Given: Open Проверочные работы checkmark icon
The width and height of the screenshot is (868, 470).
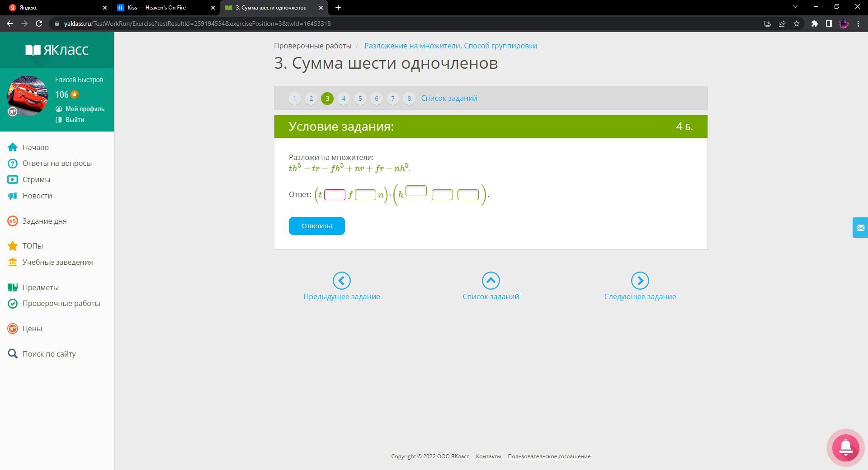Looking at the screenshot, I should coord(13,304).
